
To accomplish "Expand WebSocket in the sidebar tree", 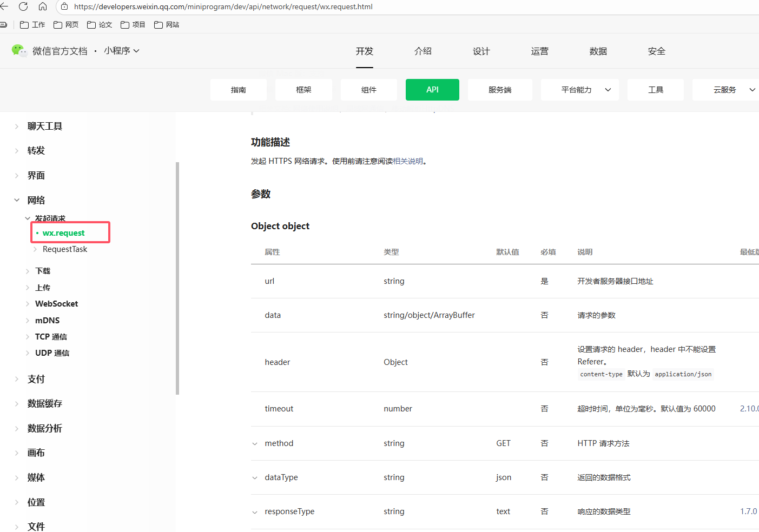I will click(x=28, y=304).
